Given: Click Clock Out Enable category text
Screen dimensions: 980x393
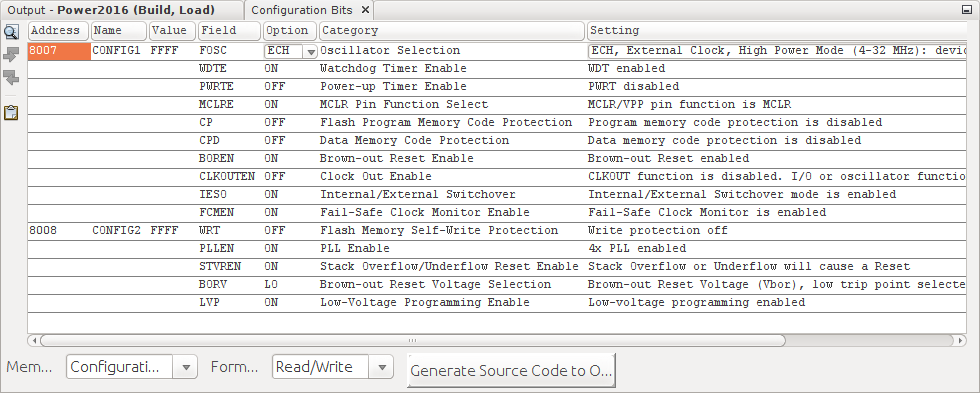Looking at the screenshot, I should tap(376, 177).
